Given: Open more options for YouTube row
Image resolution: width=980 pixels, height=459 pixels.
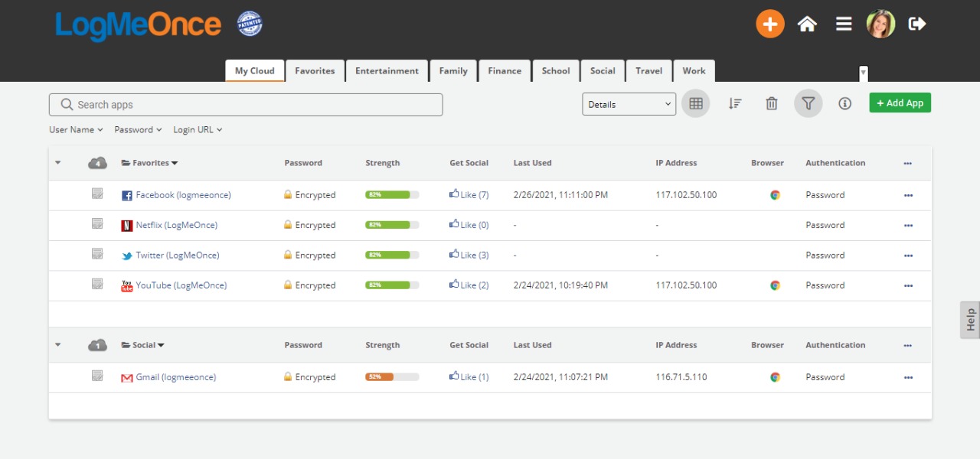Looking at the screenshot, I should coord(908,285).
